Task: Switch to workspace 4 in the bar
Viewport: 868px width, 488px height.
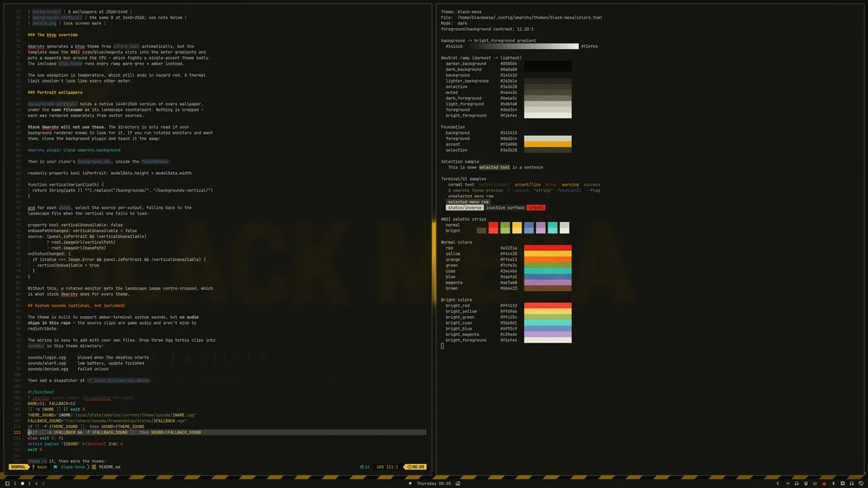Action: tap(36, 483)
